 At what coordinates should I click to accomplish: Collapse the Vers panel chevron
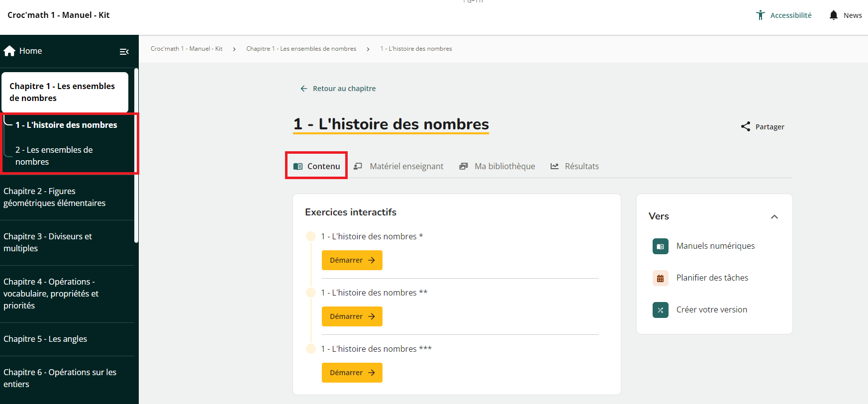point(774,216)
